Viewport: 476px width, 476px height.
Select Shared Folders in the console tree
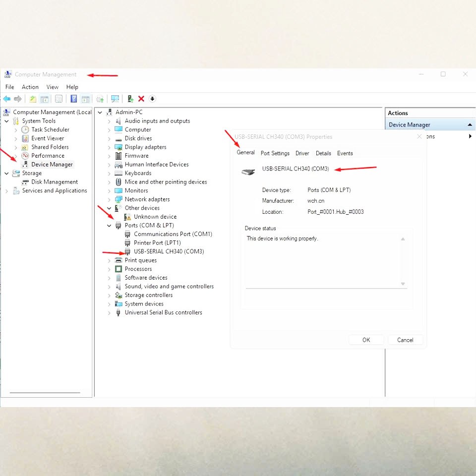(50, 147)
